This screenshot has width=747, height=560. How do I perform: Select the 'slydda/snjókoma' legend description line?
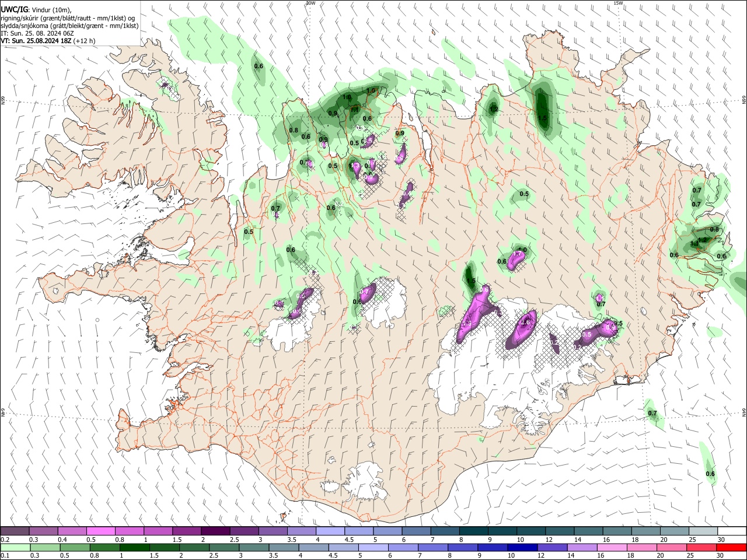(x=69, y=26)
